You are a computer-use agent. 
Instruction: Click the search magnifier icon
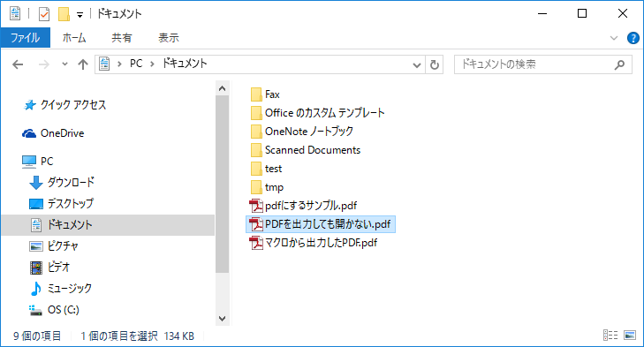click(x=619, y=64)
